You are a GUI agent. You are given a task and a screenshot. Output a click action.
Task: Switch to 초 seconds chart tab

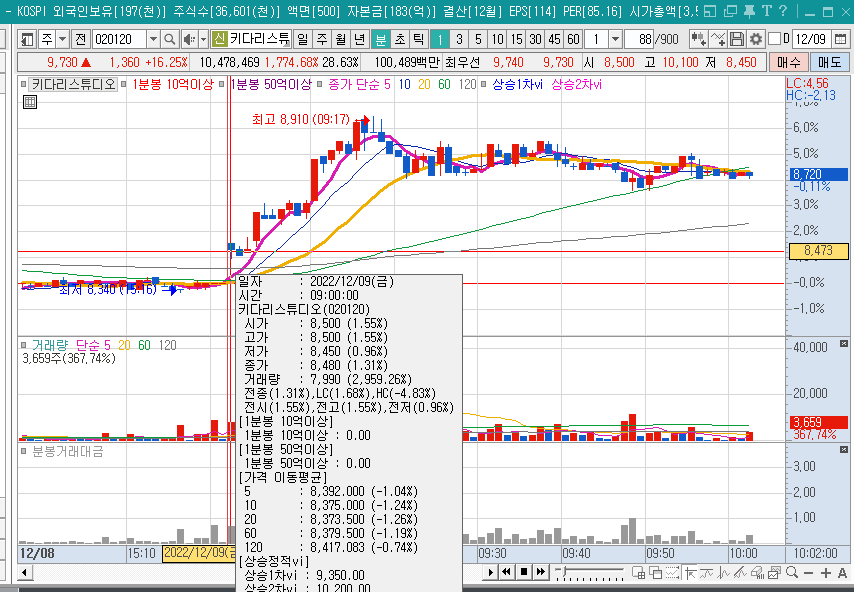400,39
